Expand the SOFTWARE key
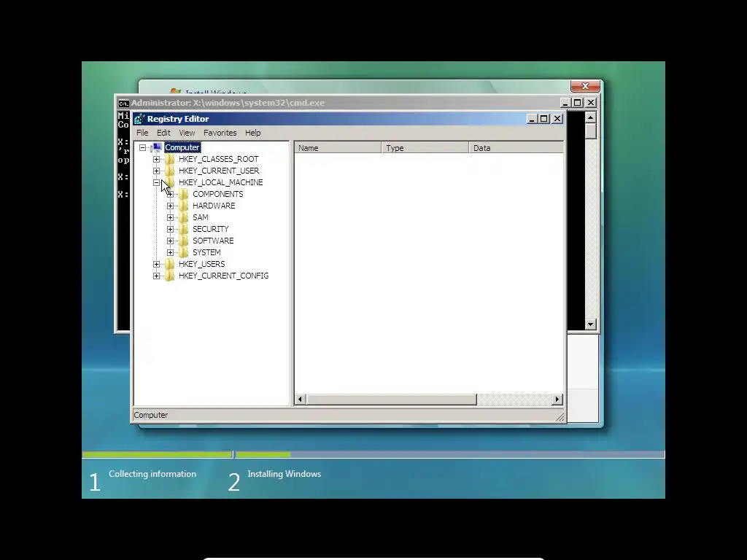 coord(170,241)
